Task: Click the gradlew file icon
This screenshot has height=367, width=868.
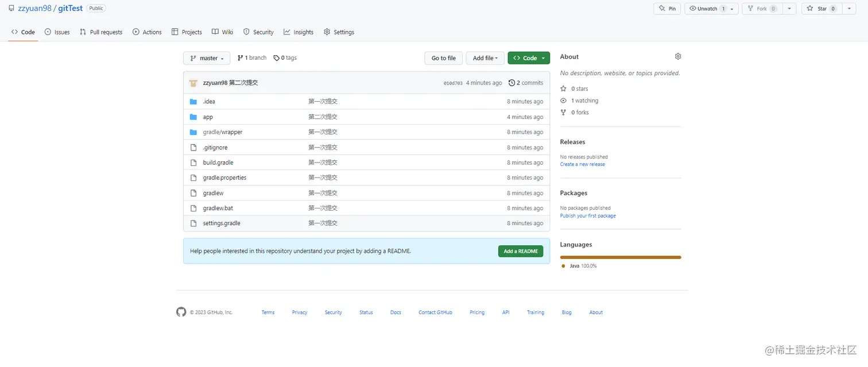Action: [x=193, y=193]
